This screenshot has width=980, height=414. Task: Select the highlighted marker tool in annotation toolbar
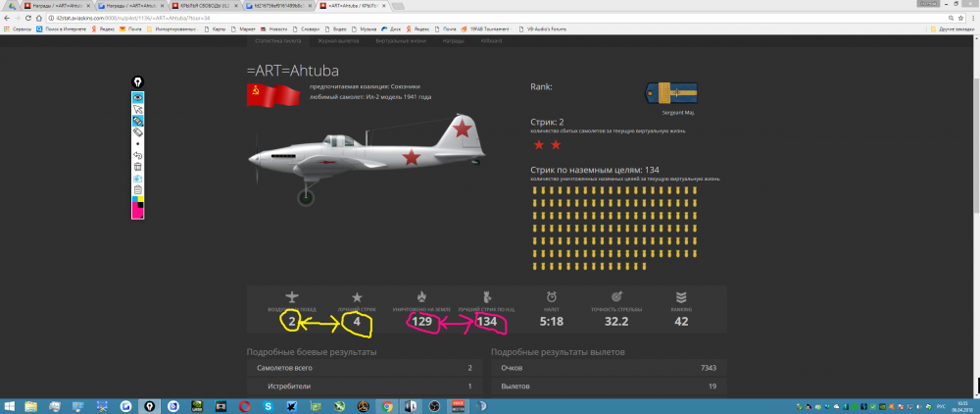pos(137,121)
